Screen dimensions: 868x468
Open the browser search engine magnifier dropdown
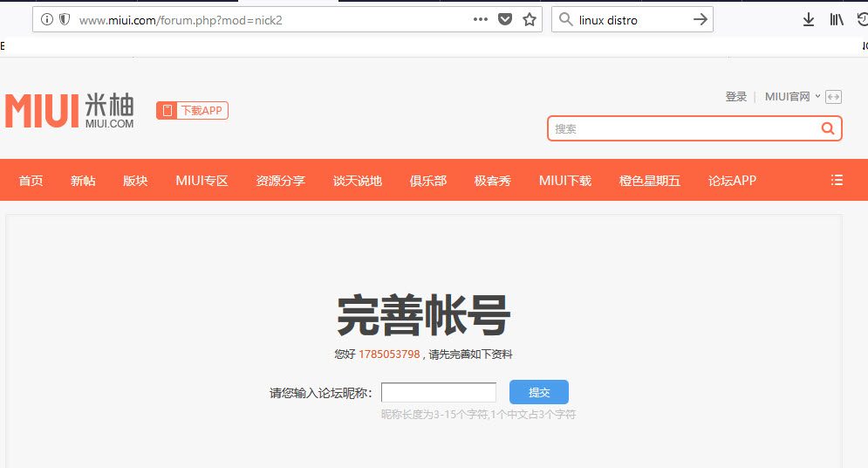pyautogui.click(x=565, y=20)
